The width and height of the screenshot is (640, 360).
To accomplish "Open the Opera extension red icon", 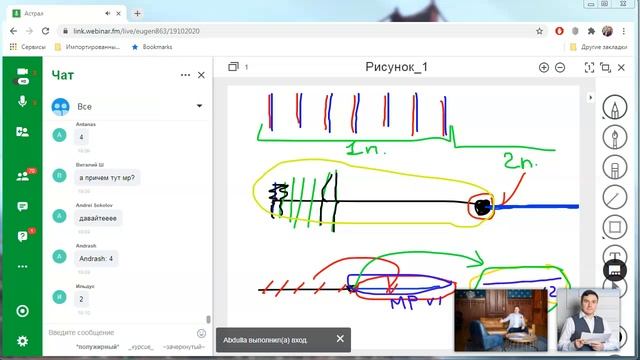I will pos(559,31).
